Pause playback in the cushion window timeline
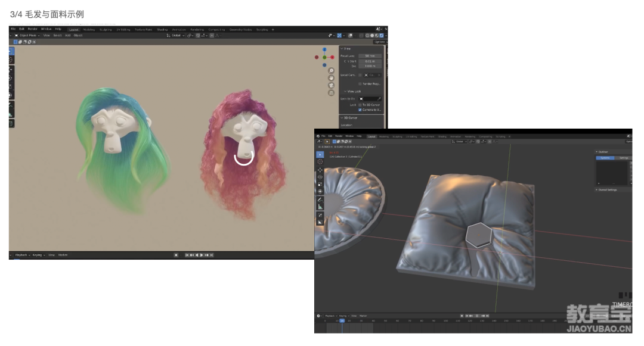The height and width of the screenshot is (346, 644). coord(477,316)
